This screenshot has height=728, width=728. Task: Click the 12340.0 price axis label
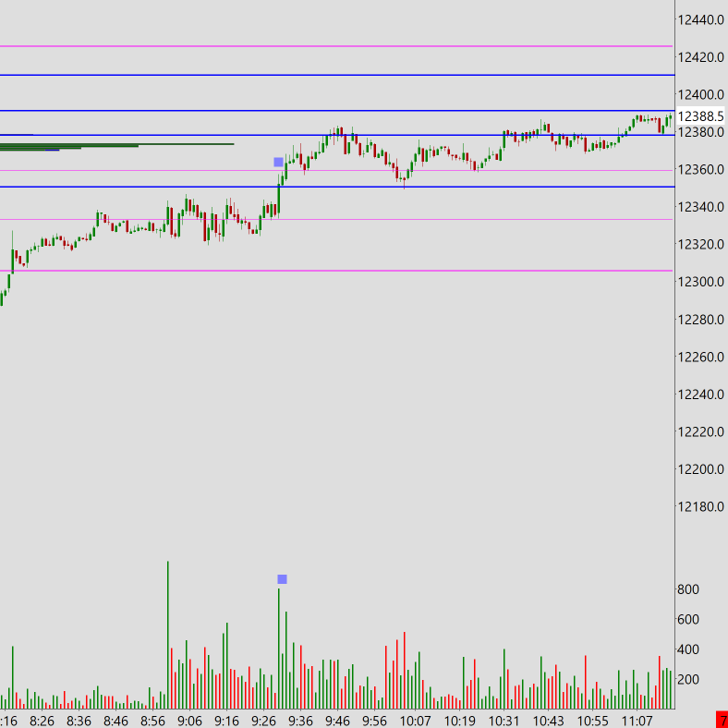tap(700, 207)
